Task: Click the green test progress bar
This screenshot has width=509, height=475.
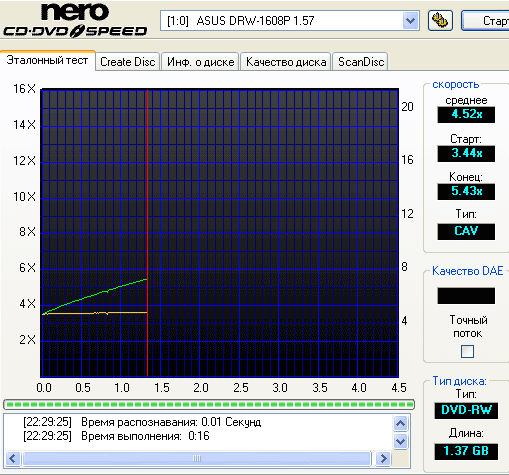Action: pos(209,405)
